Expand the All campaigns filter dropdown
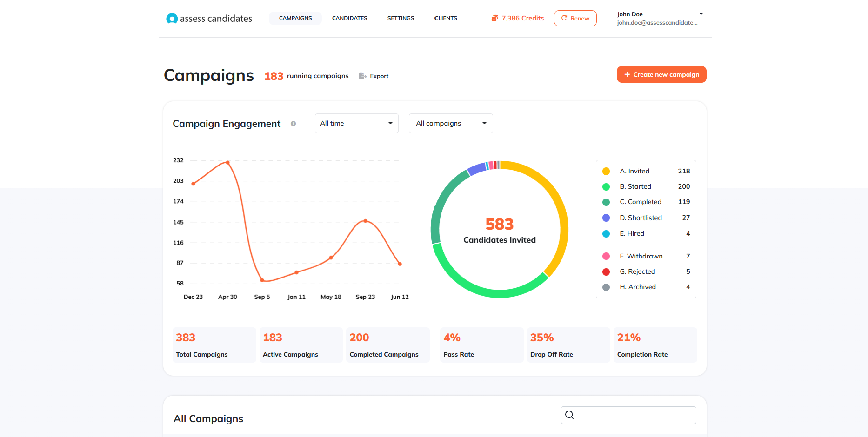 pos(450,123)
